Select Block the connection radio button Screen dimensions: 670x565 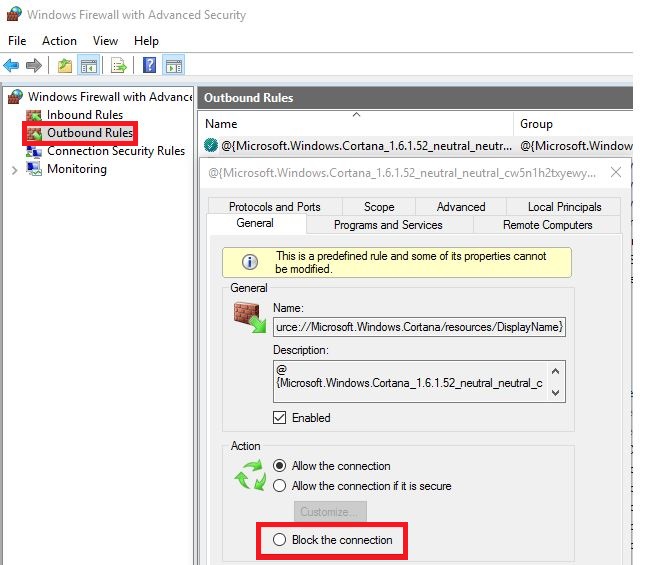[x=279, y=539]
